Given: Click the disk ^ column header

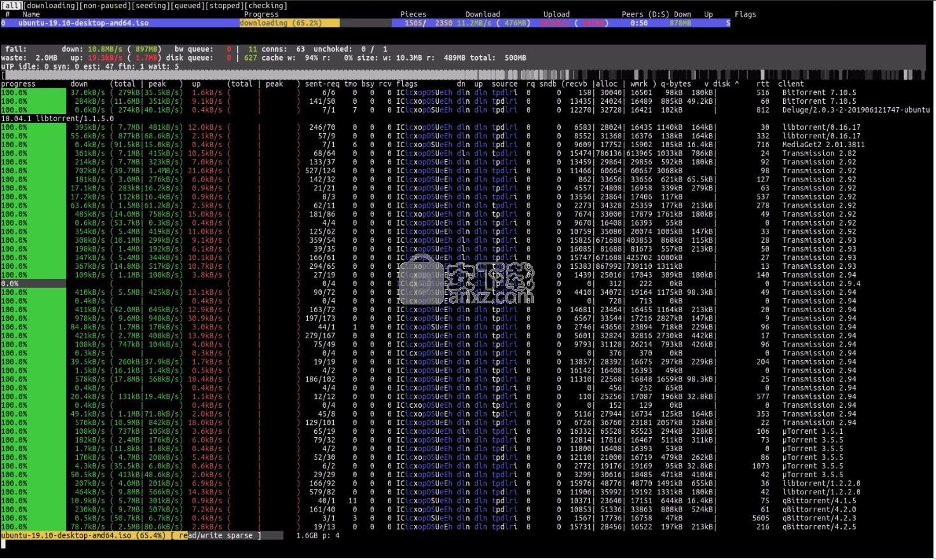Looking at the screenshot, I should point(726,83).
